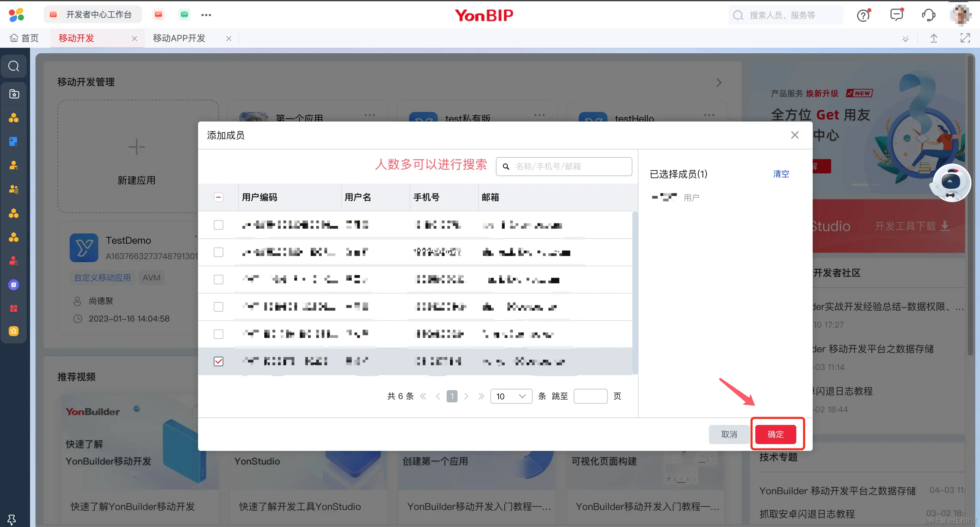This screenshot has height=527, width=980.
Task: Open the messages notification icon
Action: click(x=897, y=15)
